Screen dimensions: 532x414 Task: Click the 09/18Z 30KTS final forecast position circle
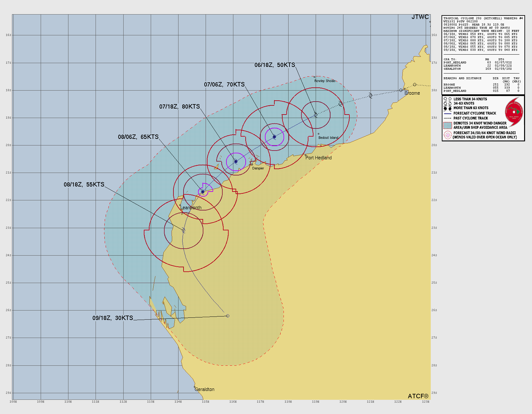(227, 316)
